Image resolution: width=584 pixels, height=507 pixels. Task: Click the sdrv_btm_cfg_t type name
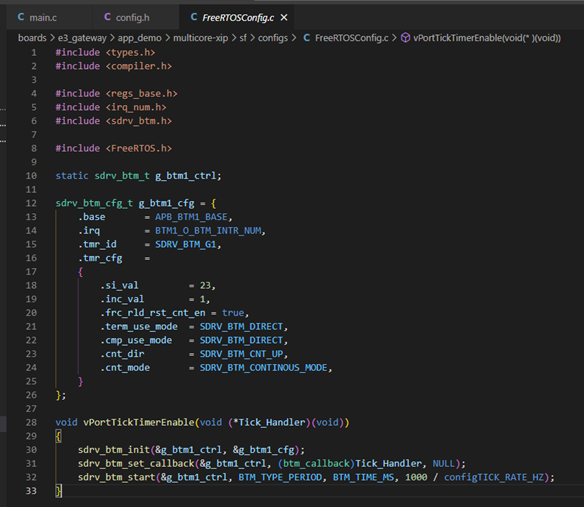[94, 203]
